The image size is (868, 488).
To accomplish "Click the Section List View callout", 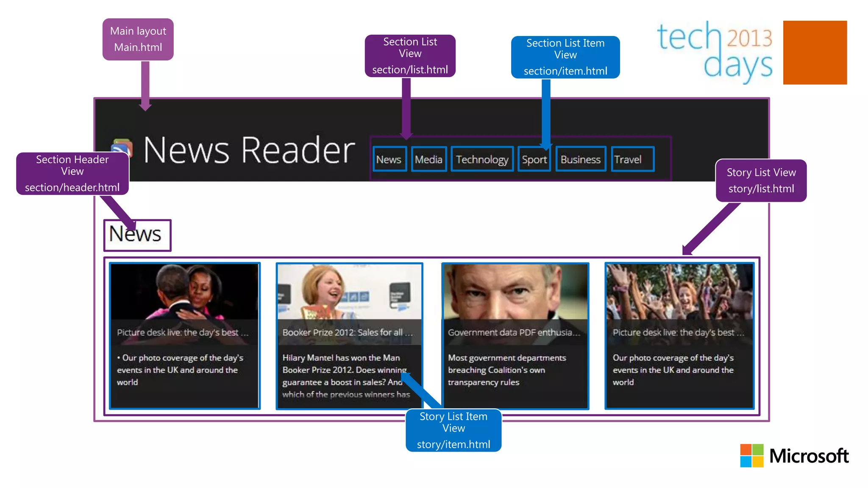I will [x=410, y=55].
